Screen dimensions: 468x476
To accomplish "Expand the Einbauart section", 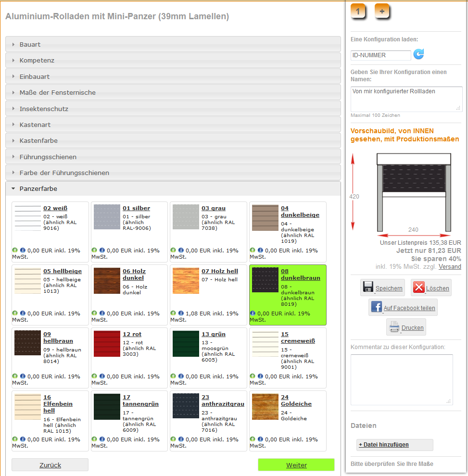I will tap(173, 76).
